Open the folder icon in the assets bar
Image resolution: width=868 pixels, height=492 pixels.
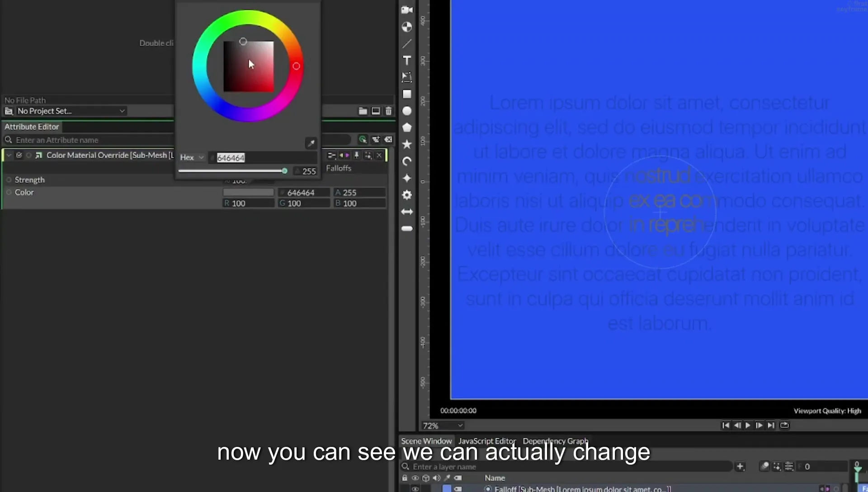point(363,111)
